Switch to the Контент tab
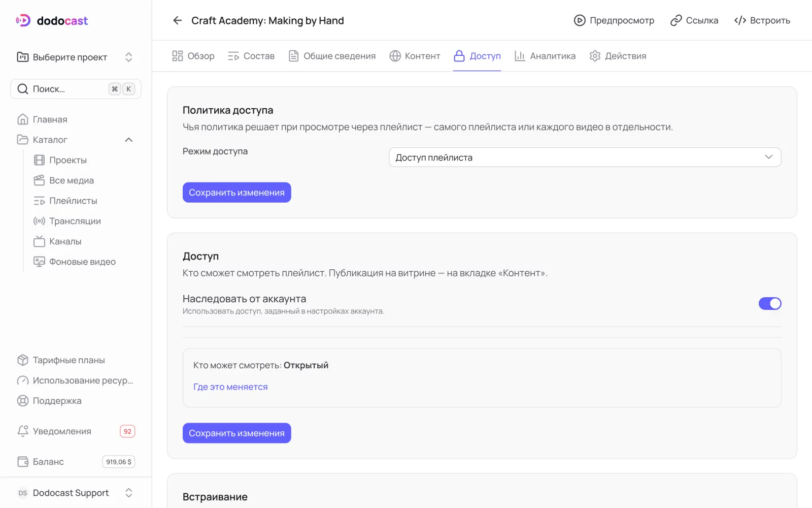The image size is (812, 508). [x=415, y=56]
